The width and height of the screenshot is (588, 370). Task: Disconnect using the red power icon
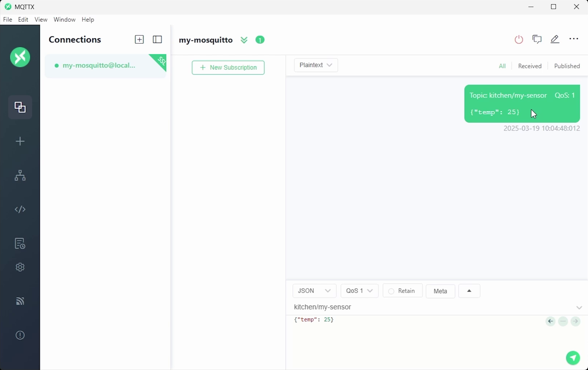(x=519, y=39)
